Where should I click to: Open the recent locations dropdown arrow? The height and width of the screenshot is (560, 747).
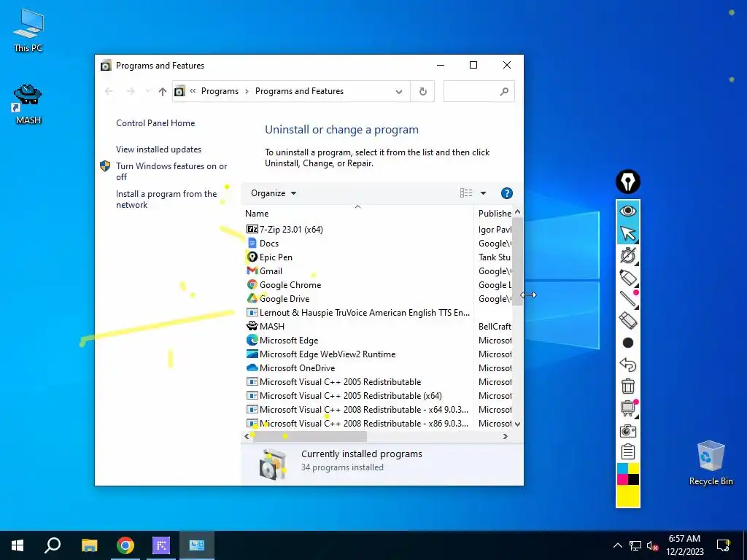147,91
